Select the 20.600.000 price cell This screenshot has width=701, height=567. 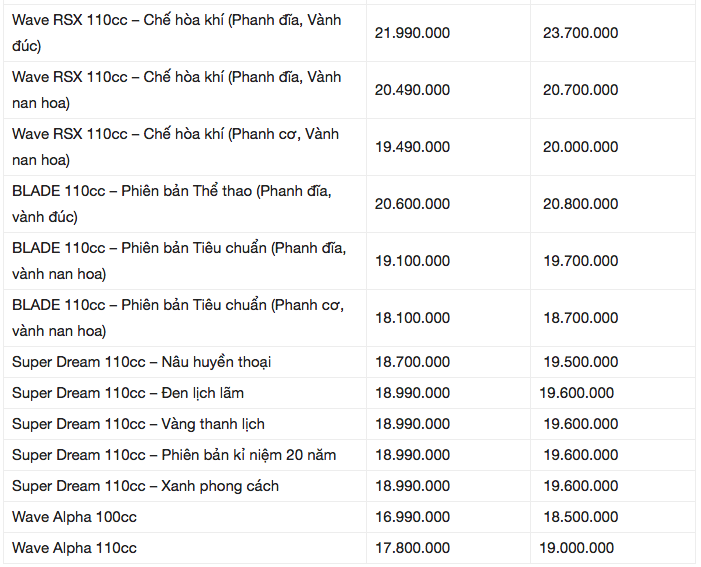tap(412, 204)
